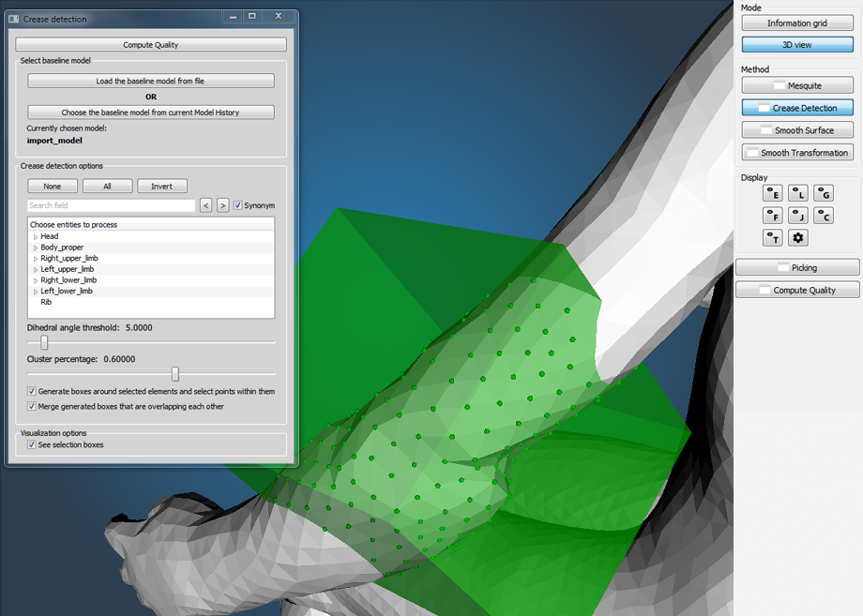Open display settings gear button
Image resolution: width=863 pixels, height=616 pixels.
[798, 238]
